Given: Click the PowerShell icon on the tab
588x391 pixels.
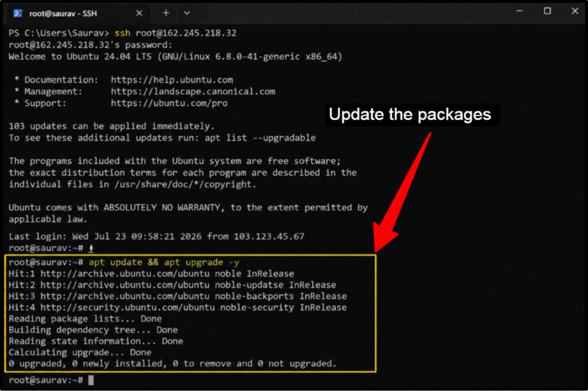Looking at the screenshot, I should (x=18, y=14).
